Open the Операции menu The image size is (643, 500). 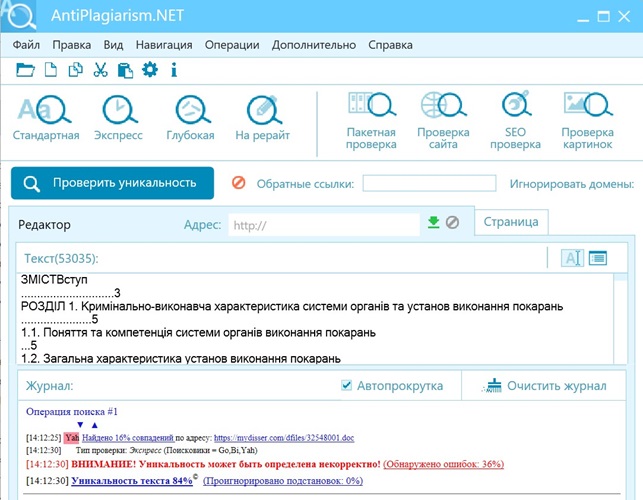(x=232, y=45)
